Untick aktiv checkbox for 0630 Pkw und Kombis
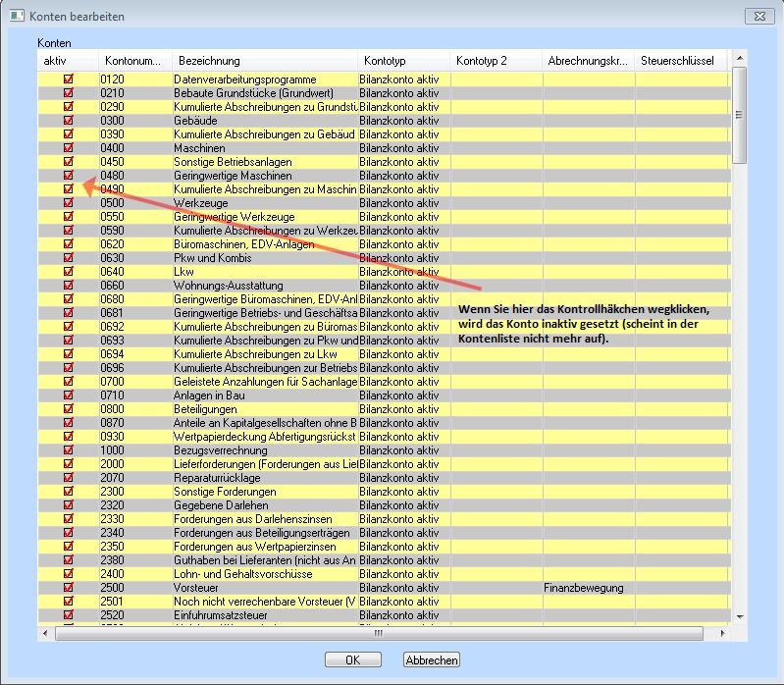The height and width of the screenshot is (685, 784). pyautogui.click(x=69, y=257)
